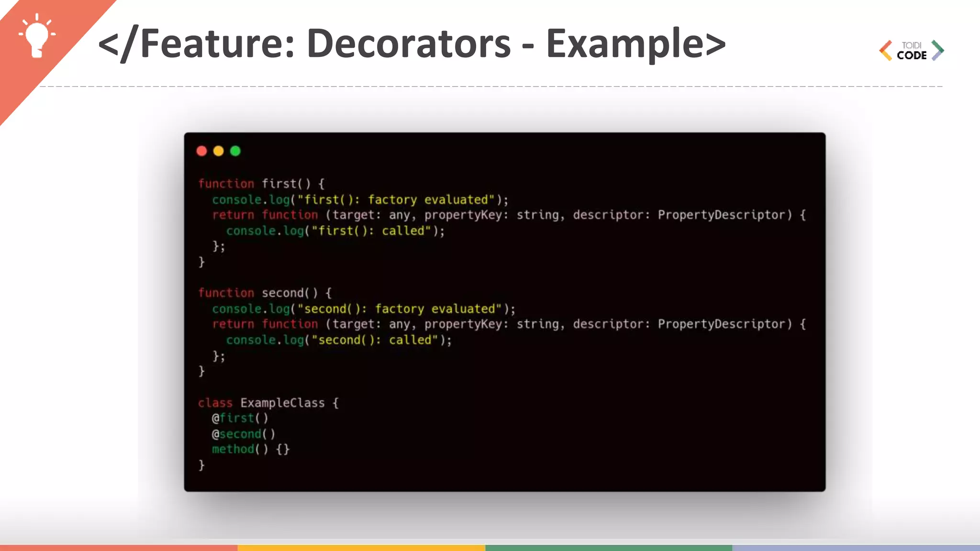Viewport: 980px width, 551px height.
Task: Click the green window dot
Action: [x=235, y=151]
